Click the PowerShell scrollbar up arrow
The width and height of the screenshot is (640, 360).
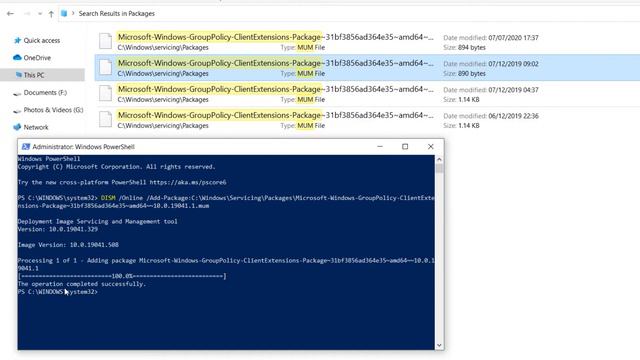[439, 159]
